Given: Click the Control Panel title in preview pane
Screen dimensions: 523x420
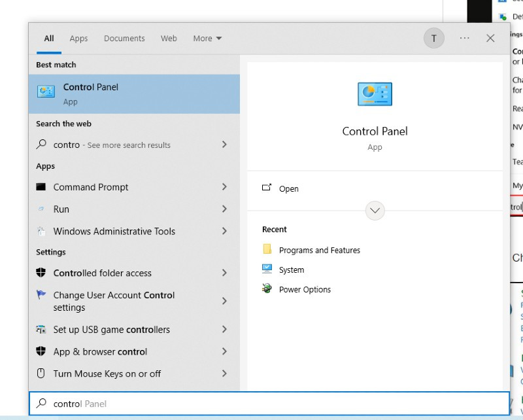Looking at the screenshot, I should (x=375, y=131).
